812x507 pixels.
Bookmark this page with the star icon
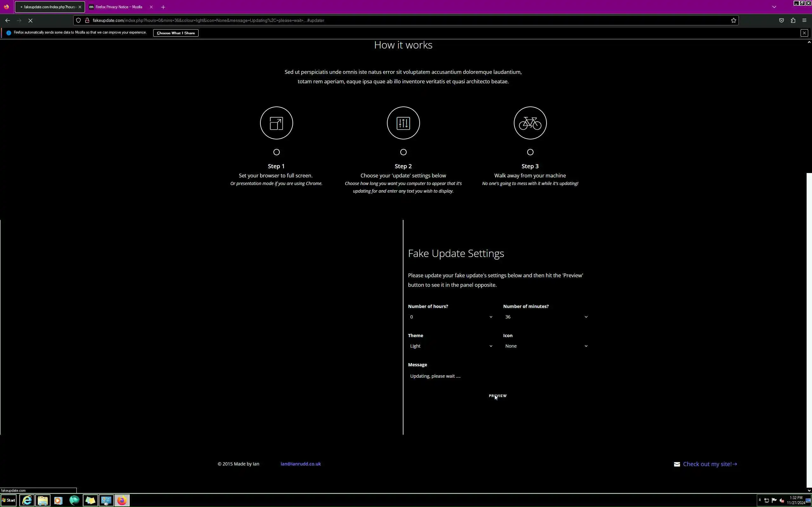coord(733,21)
